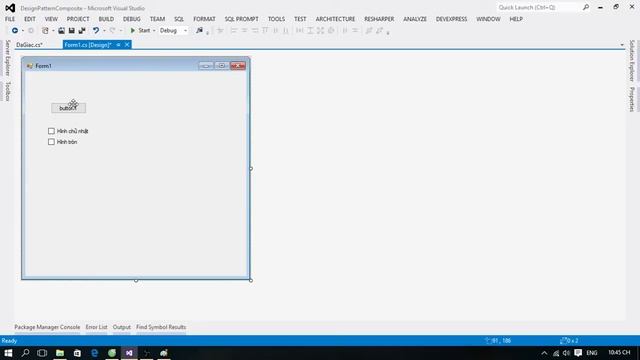This screenshot has width=640, height=360.
Task: Click the Save toolbar icon
Action: [71, 31]
